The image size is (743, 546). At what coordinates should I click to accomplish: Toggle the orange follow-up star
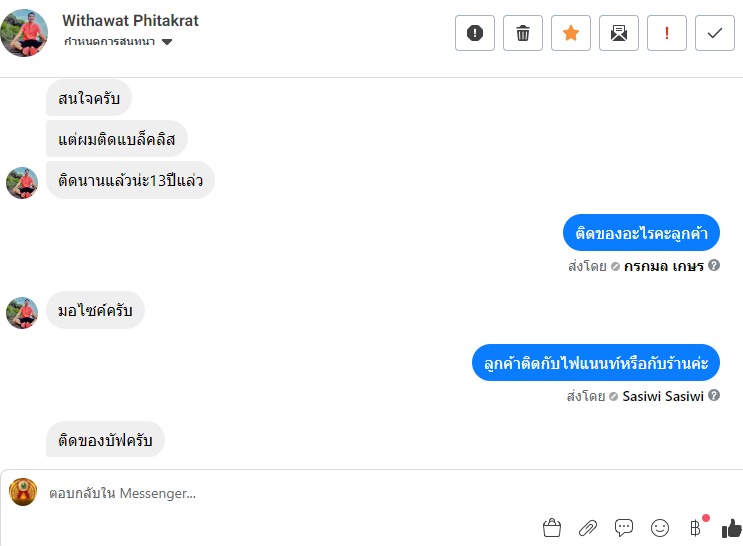[x=571, y=33]
